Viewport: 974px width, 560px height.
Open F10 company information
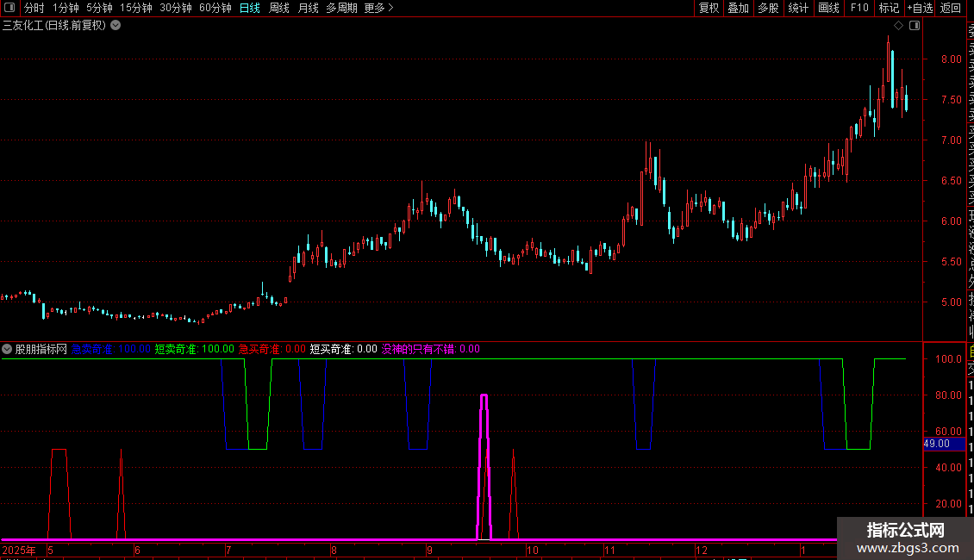tap(859, 8)
